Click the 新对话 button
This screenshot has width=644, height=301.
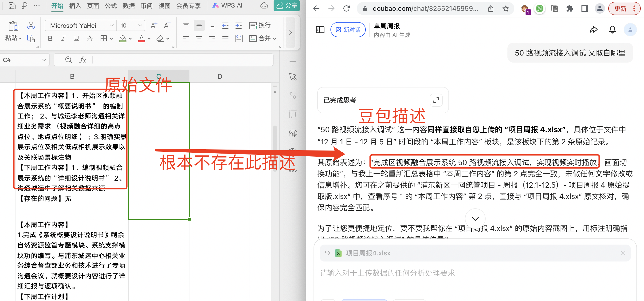tap(348, 30)
